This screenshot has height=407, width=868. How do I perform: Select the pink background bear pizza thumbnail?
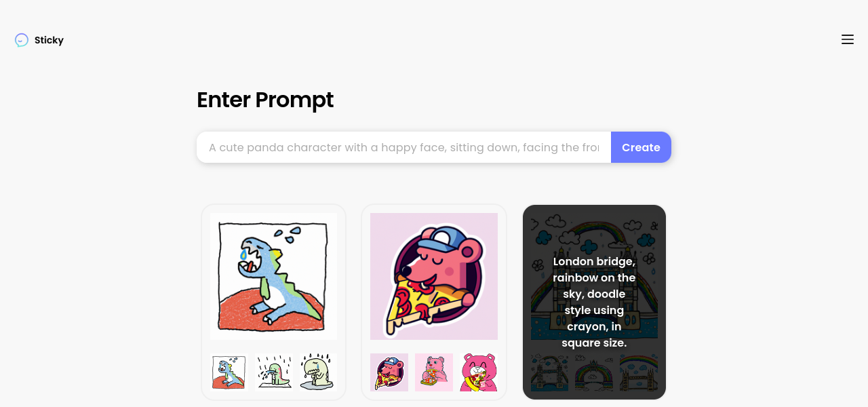tap(434, 372)
